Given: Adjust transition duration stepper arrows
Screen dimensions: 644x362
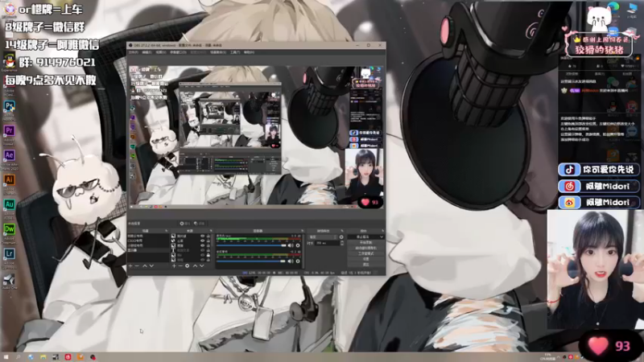Looking at the screenshot, I should [x=341, y=243].
